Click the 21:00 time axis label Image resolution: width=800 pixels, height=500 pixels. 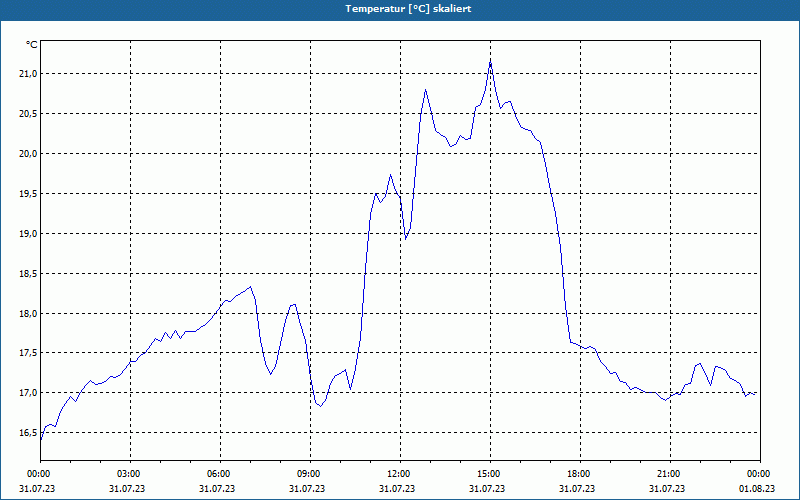pos(670,474)
